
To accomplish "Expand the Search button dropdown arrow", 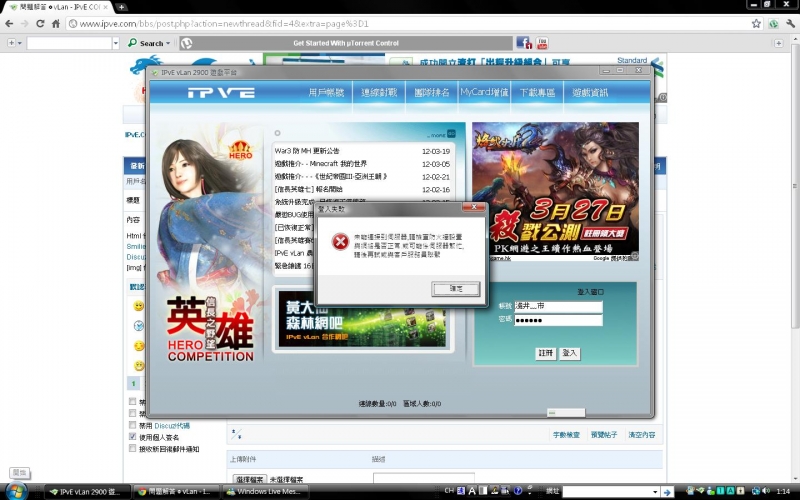I will coord(168,43).
